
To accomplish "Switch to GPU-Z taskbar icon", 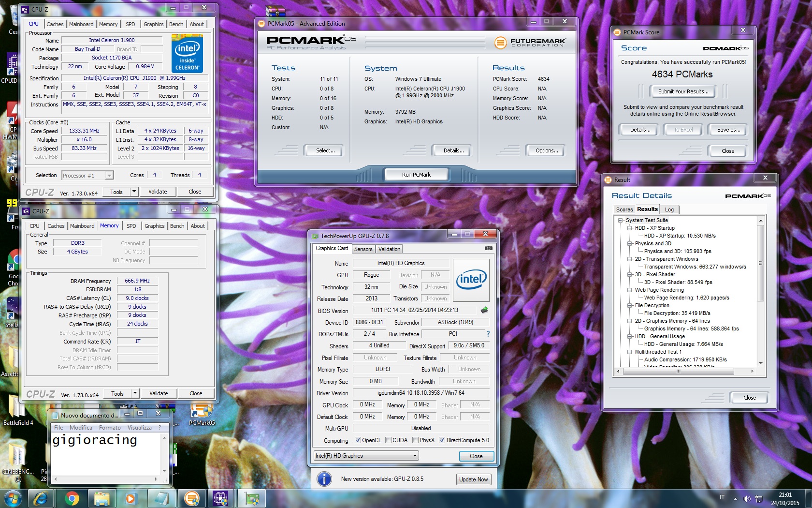I will (252, 498).
